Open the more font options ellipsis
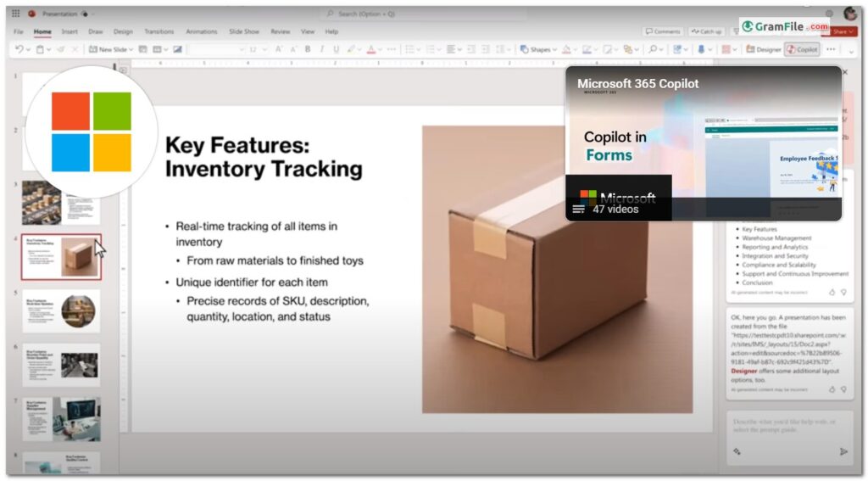Image resolution: width=868 pixels, height=481 pixels. click(x=392, y=49)
